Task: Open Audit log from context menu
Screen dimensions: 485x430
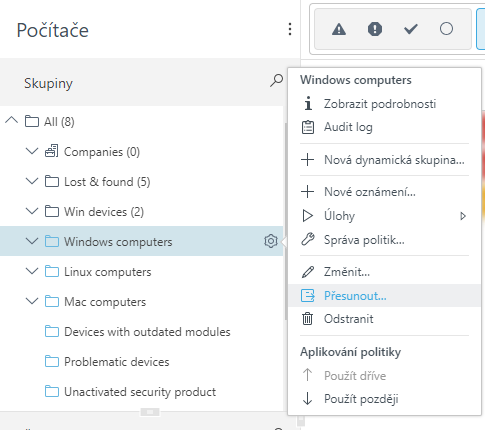Action: [385, 127]
